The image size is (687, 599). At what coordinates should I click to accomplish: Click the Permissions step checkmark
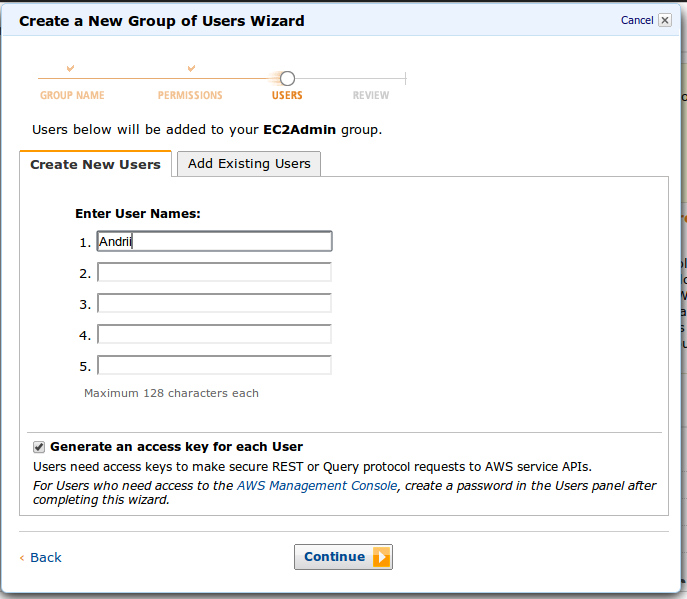coord(191,68)
